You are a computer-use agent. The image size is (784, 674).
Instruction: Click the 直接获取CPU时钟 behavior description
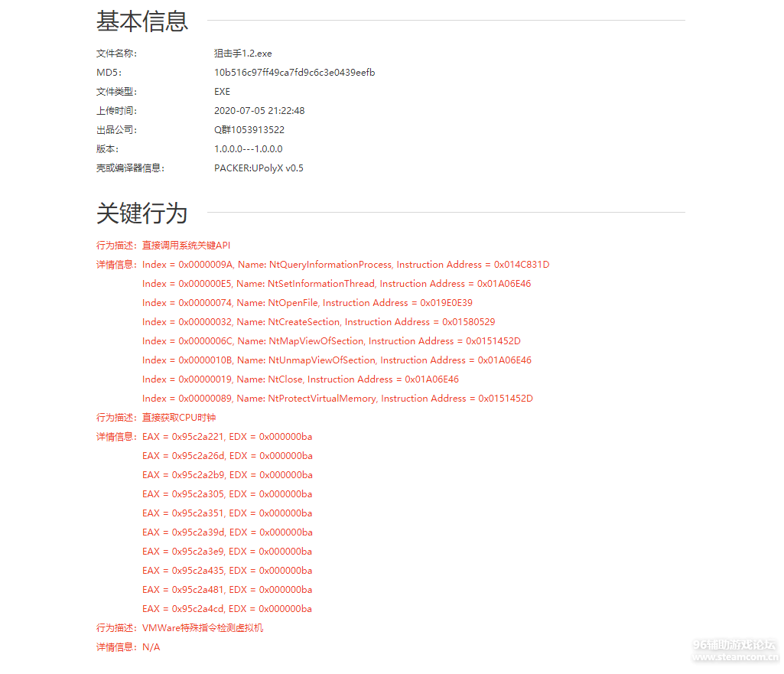tap(179, 418)
